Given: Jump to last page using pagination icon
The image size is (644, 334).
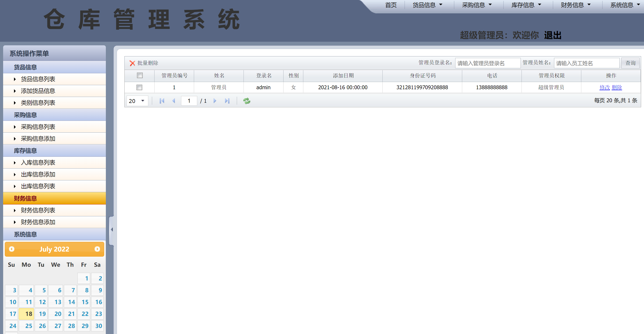Looking at the screenshot, I should coord(227,101).
